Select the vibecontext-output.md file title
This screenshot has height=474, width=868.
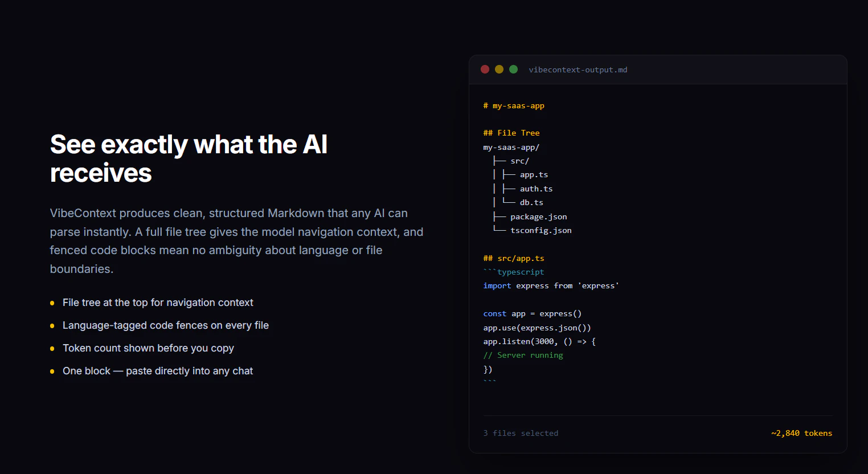[x=578, y=70]
